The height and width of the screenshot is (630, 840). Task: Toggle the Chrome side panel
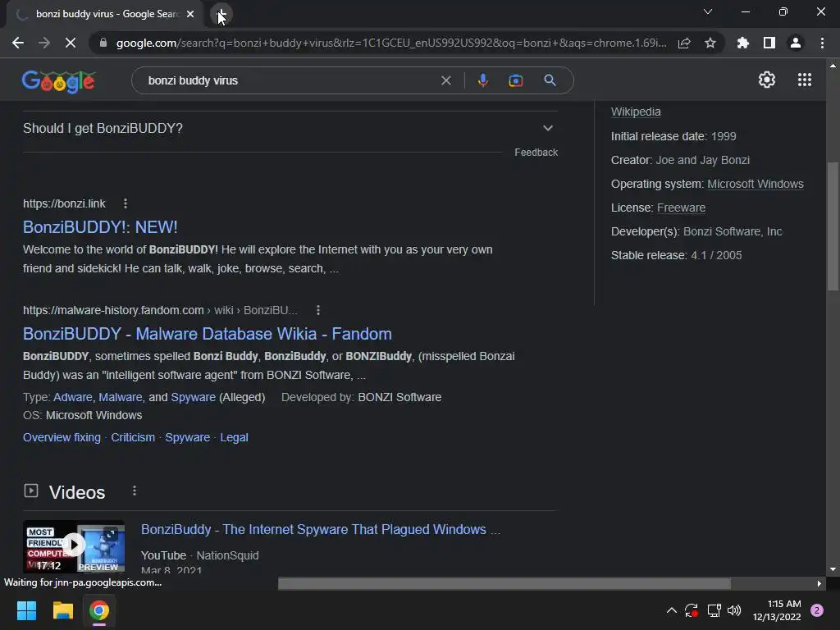tap(769, 43)
